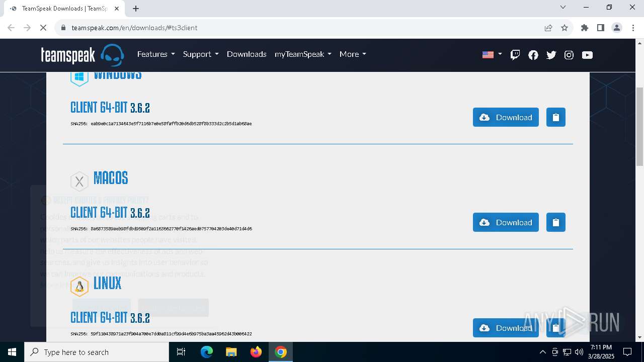Copy the Linux client SHA256 hash with the clipboard button
The image size is (644, 362).
click(556, 328)
